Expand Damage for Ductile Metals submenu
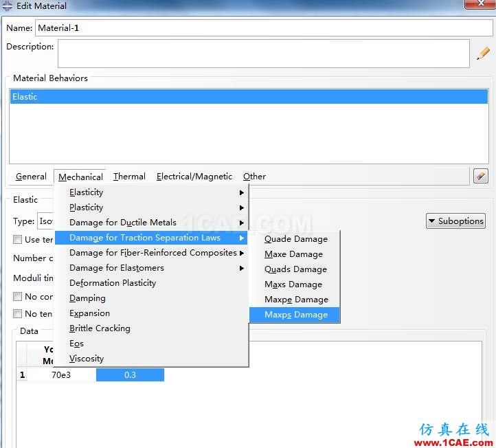The width and height of the screenshot is (496, 448). 151,223
